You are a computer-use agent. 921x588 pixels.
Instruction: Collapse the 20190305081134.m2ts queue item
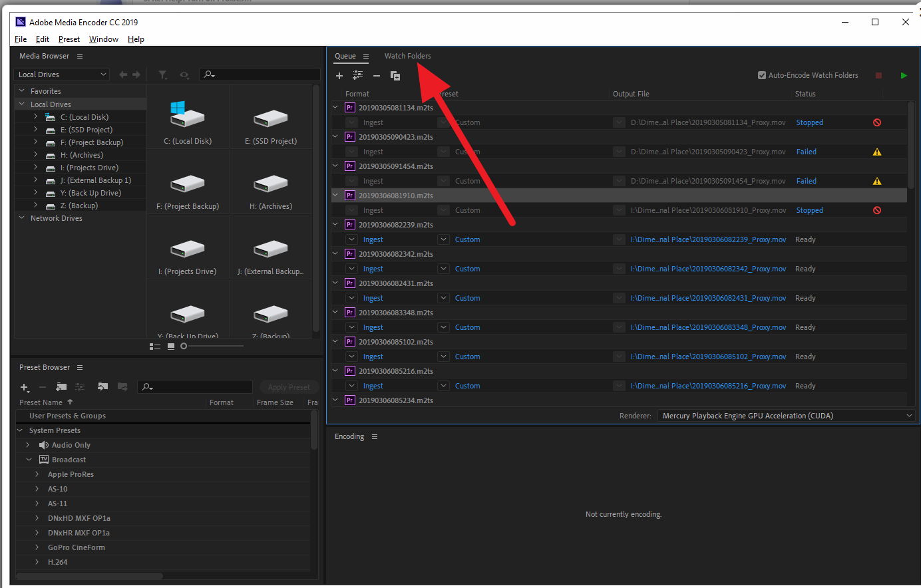[x=336, y=107]
